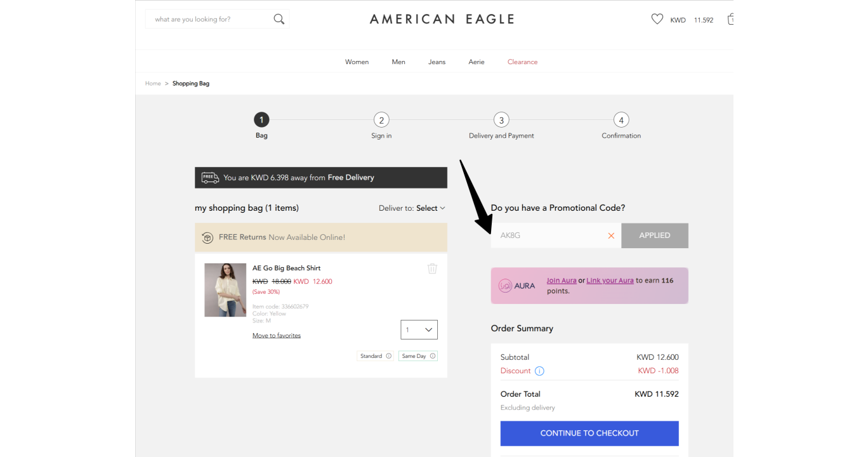Open the Aerie menu
Viewport: 868px width, 457px height.
477,62
